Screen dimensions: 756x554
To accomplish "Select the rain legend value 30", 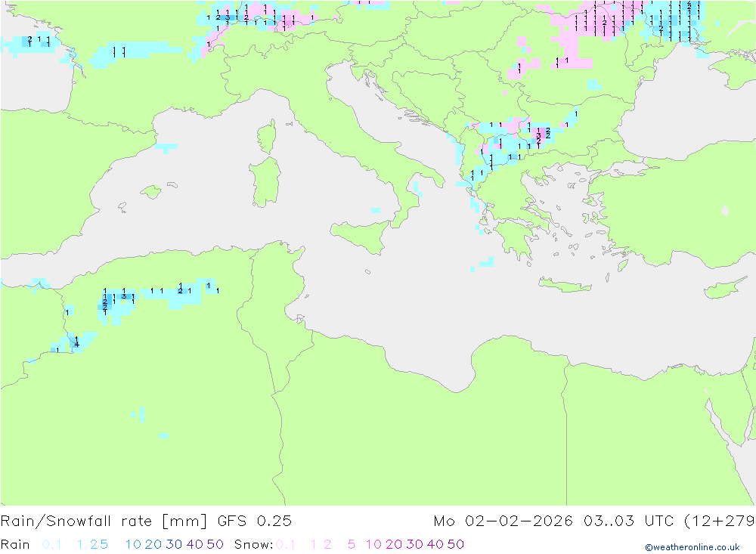I will click(174, 544).
